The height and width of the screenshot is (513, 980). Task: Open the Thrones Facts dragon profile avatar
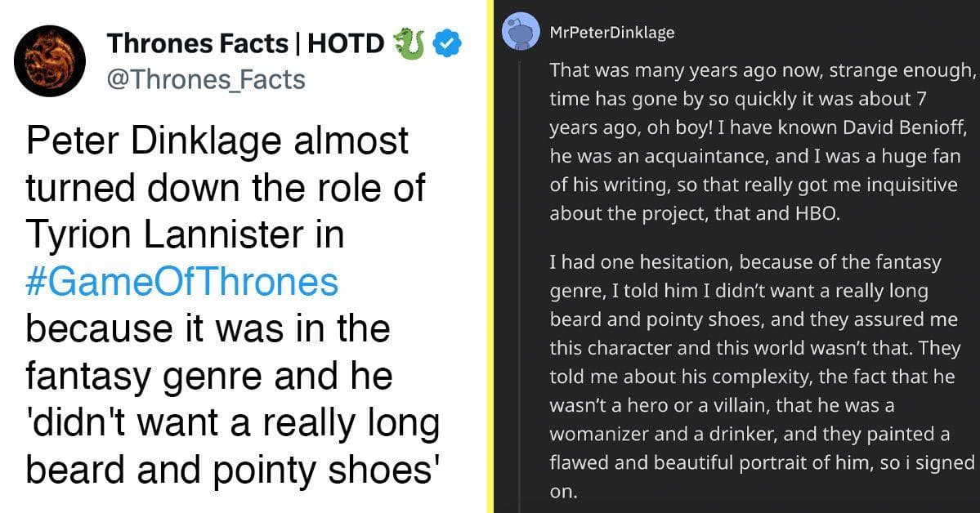click(x=49, y=60)
